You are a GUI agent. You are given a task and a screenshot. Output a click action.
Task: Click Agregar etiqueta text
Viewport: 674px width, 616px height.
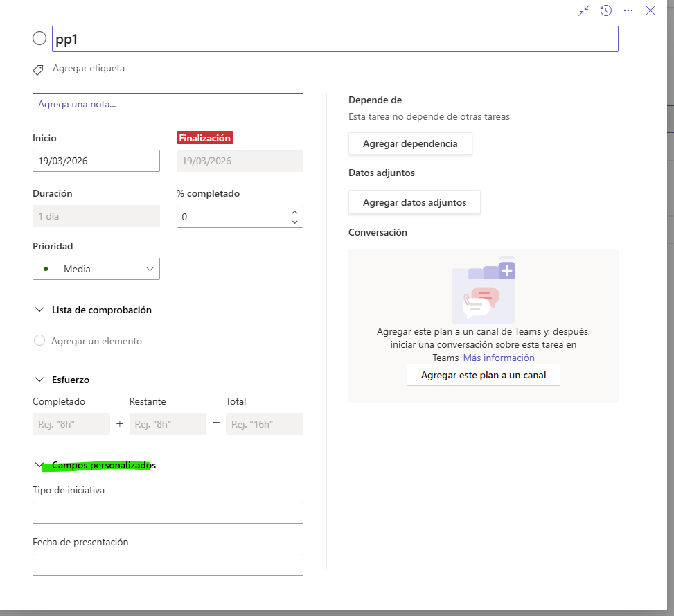pos(89,69)
